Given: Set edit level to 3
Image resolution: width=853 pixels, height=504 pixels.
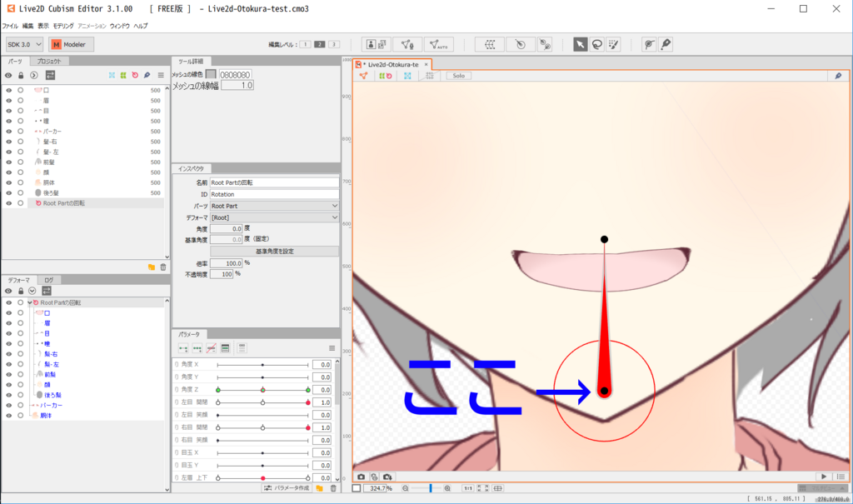Looking at the screenshot, I should click(x=334, y=45).
